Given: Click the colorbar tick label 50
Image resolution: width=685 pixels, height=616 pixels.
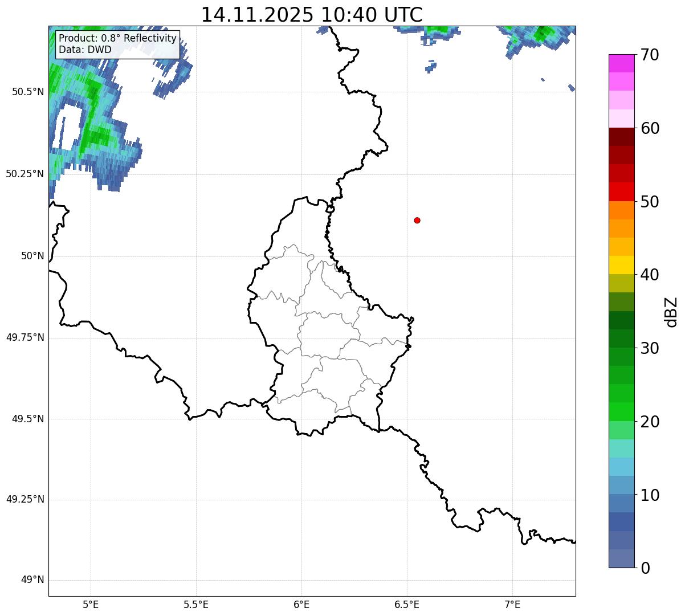Looking at the screenshot, I should pos(650,202).
